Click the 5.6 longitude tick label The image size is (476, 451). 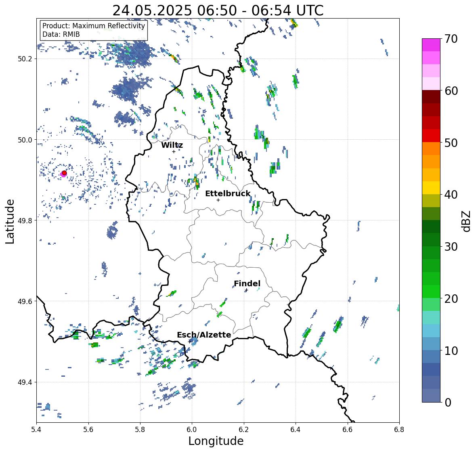88,430
